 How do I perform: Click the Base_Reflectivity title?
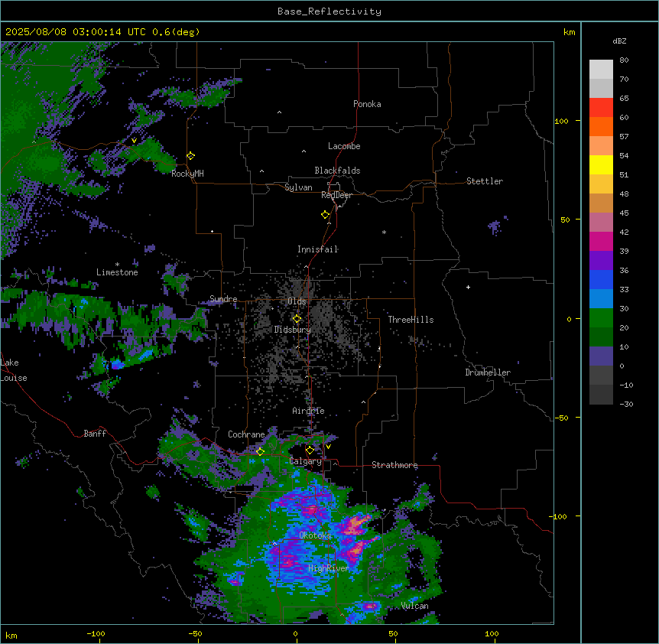(329, 11)
